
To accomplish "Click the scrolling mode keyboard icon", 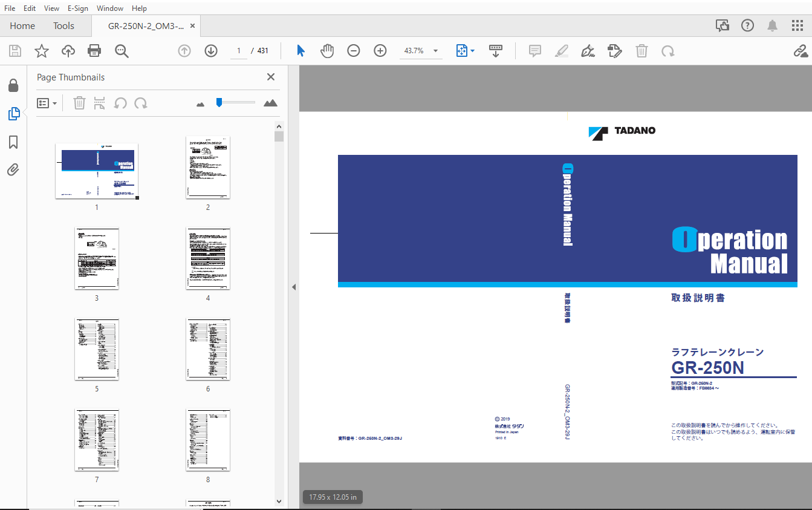I will pos(496,51).
